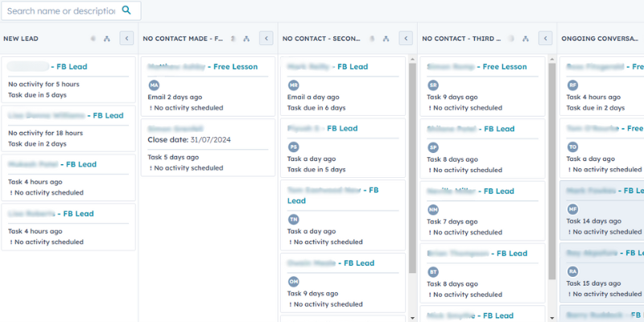Click the NM owner avatar

click(433, 210)
